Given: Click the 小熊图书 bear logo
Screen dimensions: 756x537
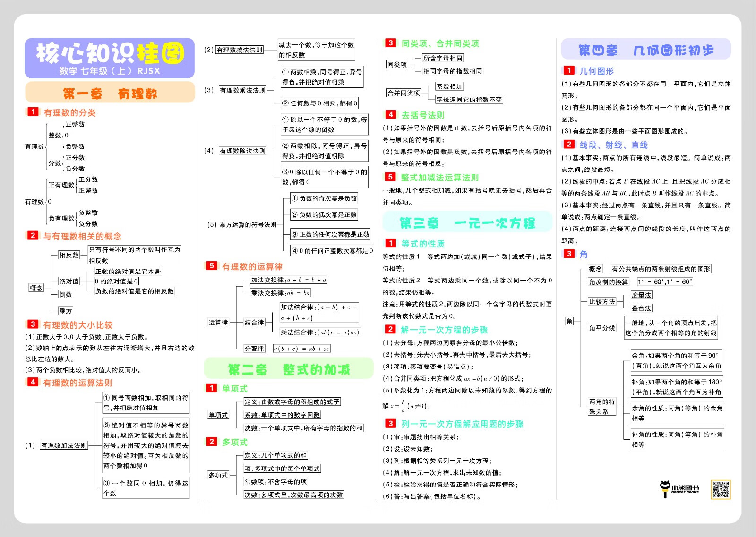Looking at the screenshot, I should click(x=679, y=489).
